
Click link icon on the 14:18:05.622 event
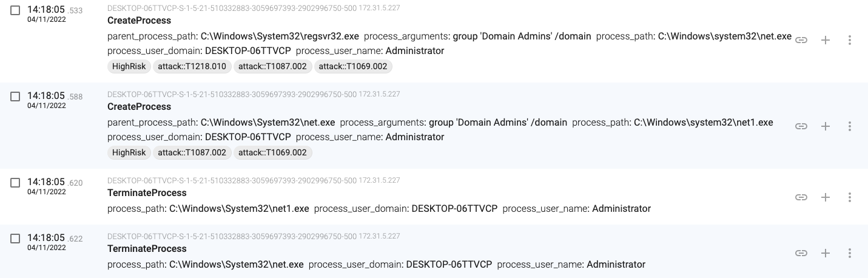click(x=801, y=253)
